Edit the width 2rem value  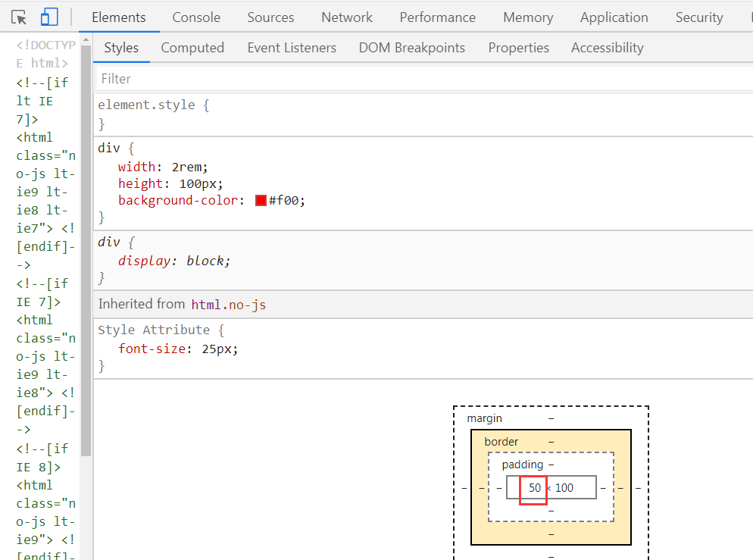point(189,167)
